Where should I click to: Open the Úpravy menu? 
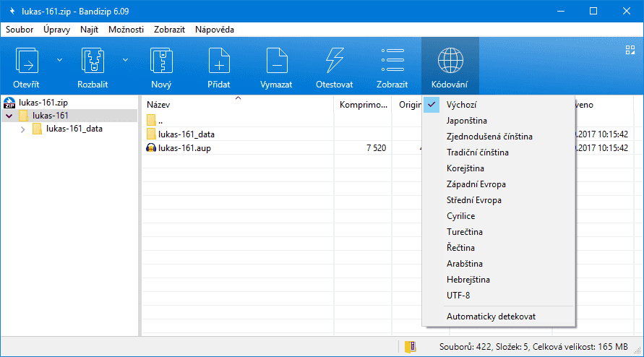56,30
